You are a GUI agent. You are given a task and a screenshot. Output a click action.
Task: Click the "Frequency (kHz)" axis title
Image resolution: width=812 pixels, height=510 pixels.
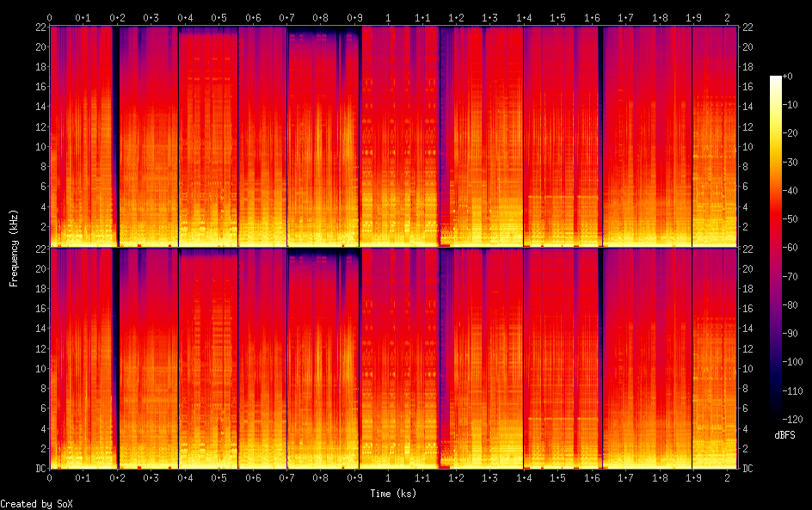click(14, 248)
